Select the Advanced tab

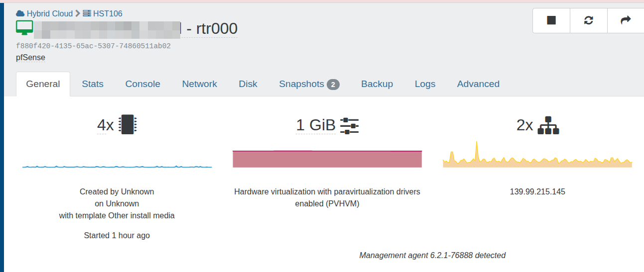(478, 84)
